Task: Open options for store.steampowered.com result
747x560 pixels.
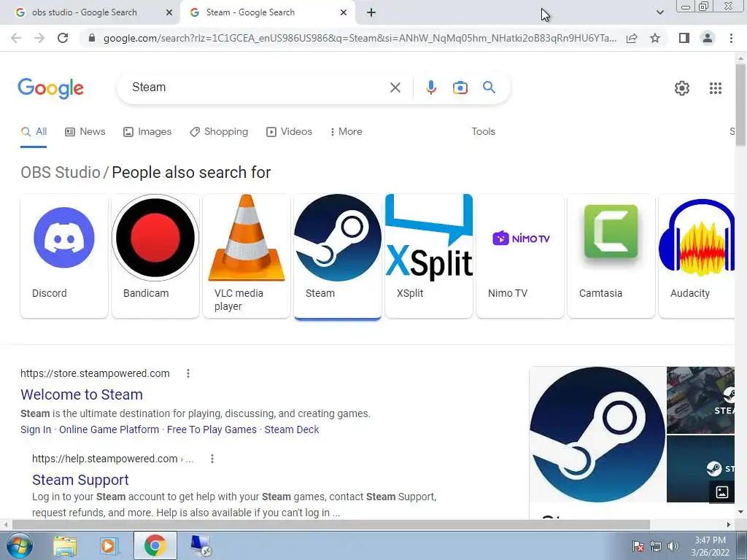Action: click(188, 373)
